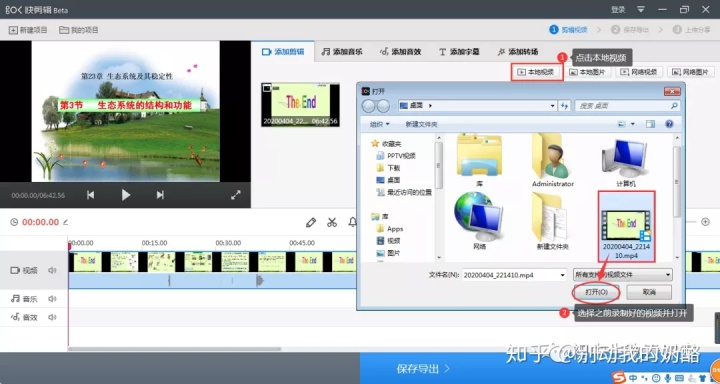Open dialog help question mark icon
The height and width of the screenshot is (384, 720).
pos(669,124)
